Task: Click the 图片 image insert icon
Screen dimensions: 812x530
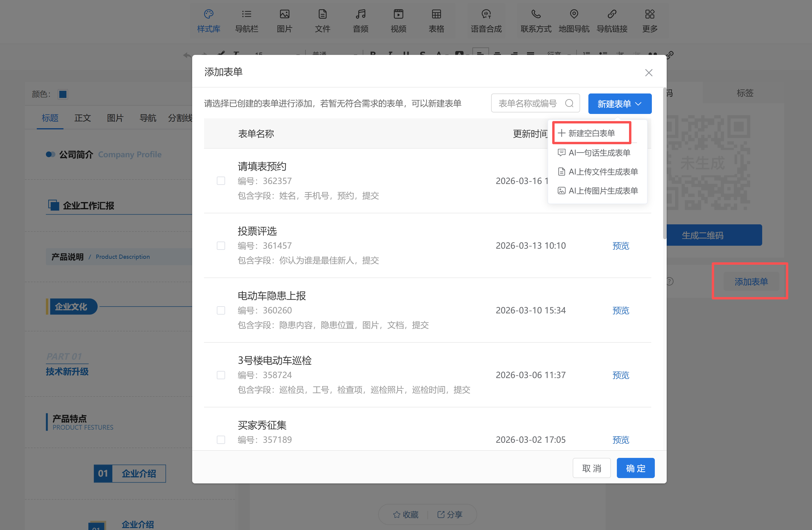Action: 284,14
